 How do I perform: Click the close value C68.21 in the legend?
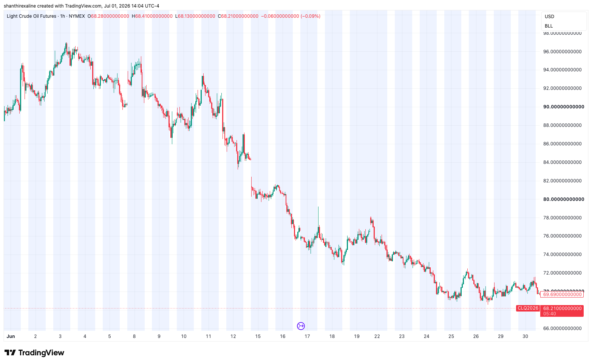pos(238,16)
